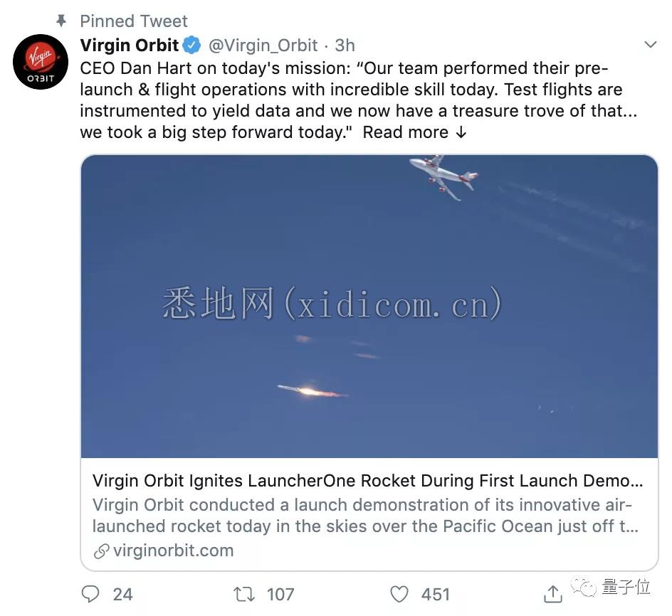Click the link chain icon beside virginorbit.com
Screen dimensions: 672x616
point(102,551)
